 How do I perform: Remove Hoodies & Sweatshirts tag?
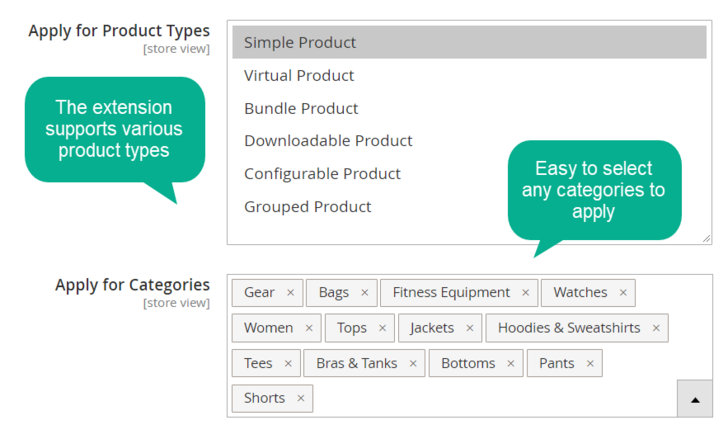click(x=656, y=328)
